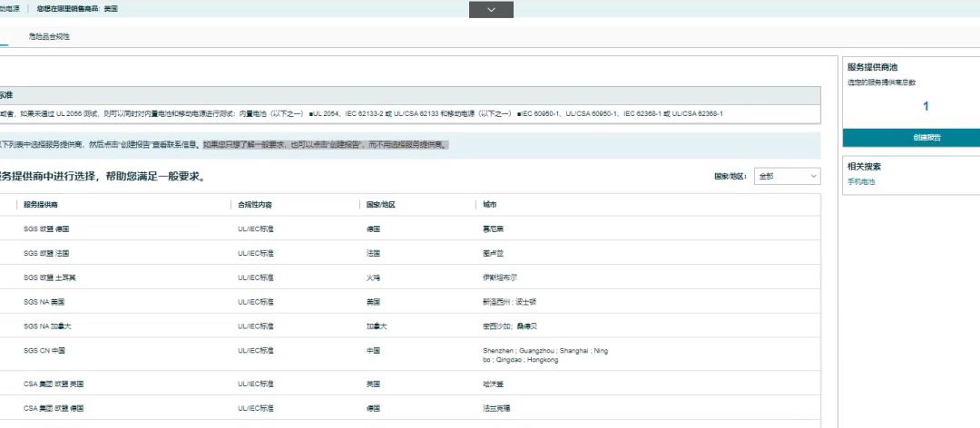Click city cell 法兰克福
Screen dimensions: 980x428
[x=497, y=408]
